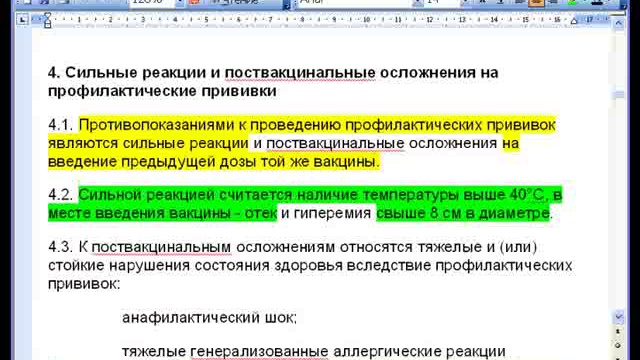Click the green text "свыше 8 см в диаметре"
This screenshot has width=640, height=360.
463,213
